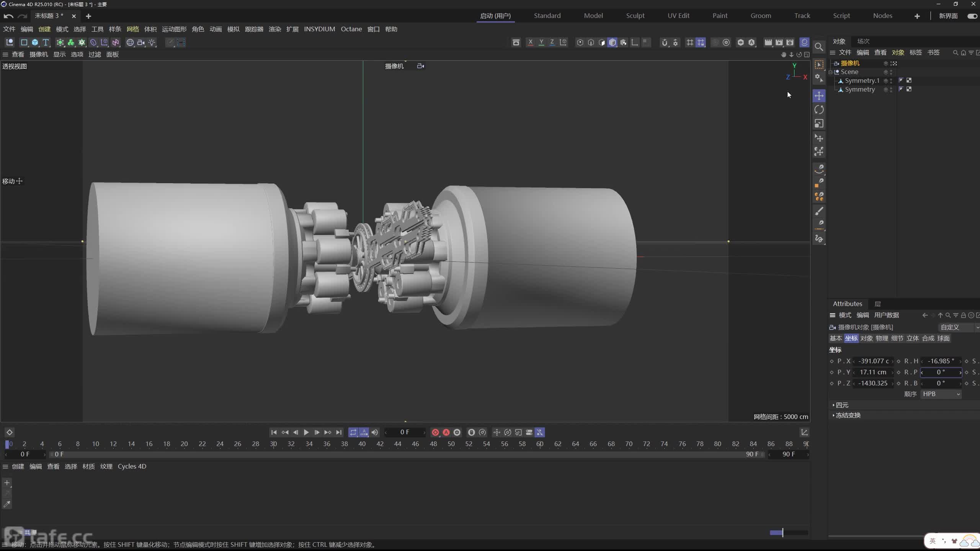
Task: Go to the start of the animation
Action: coord(274,432)
